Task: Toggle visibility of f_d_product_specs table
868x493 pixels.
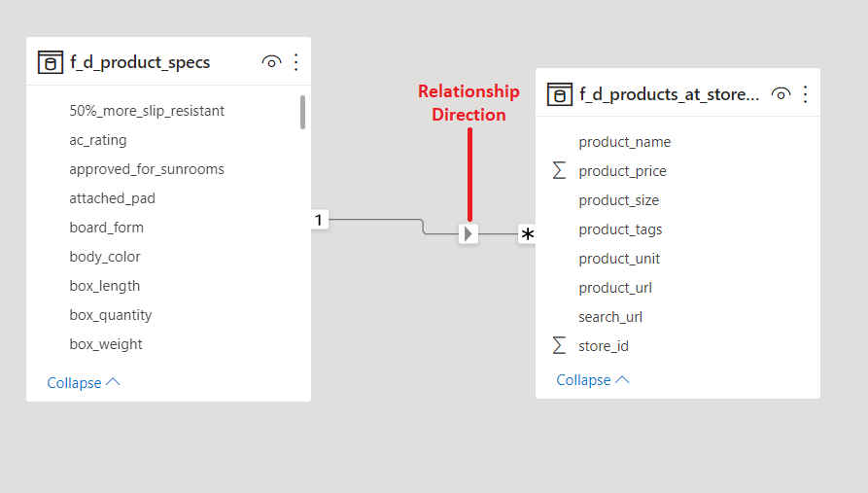Action: tap(271, 63)
